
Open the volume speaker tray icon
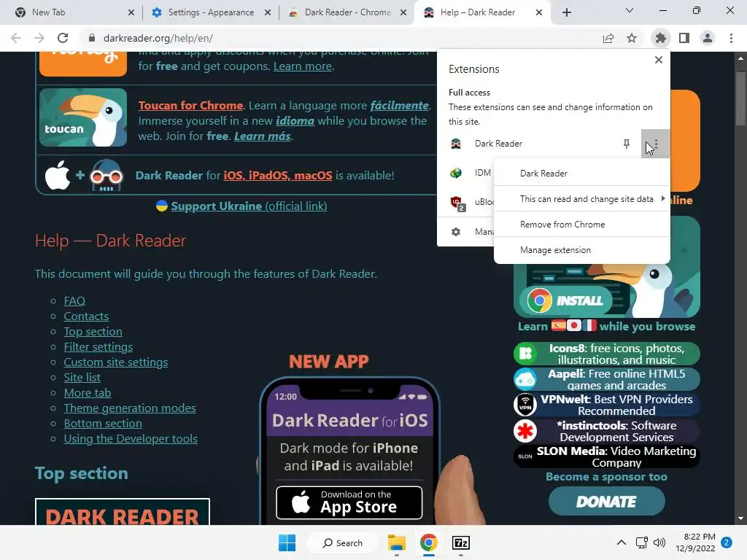coord(659,542)
